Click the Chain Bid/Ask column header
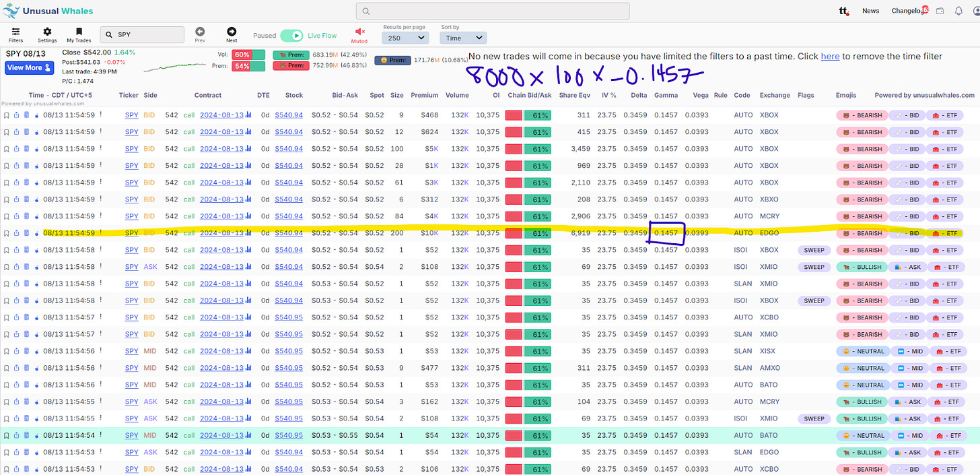The width and height of the screenshot is (980, 475). (530, 95)
